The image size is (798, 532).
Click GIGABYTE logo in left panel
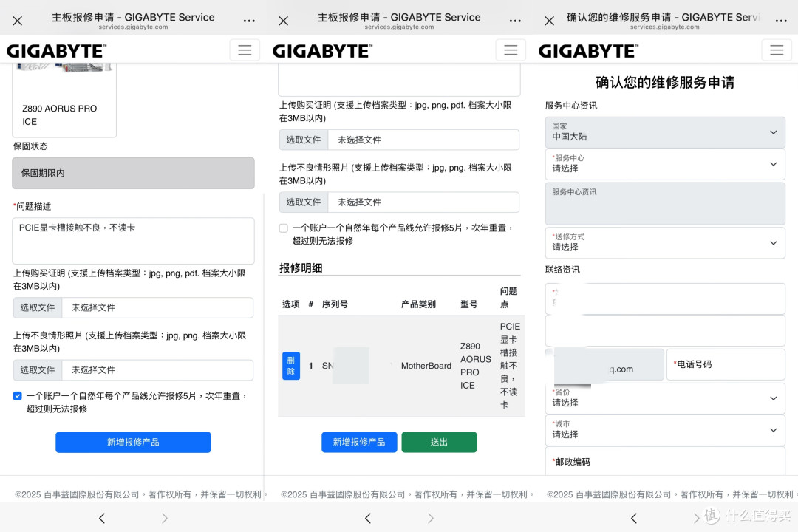pyautogui.click(x=56, y=51)
